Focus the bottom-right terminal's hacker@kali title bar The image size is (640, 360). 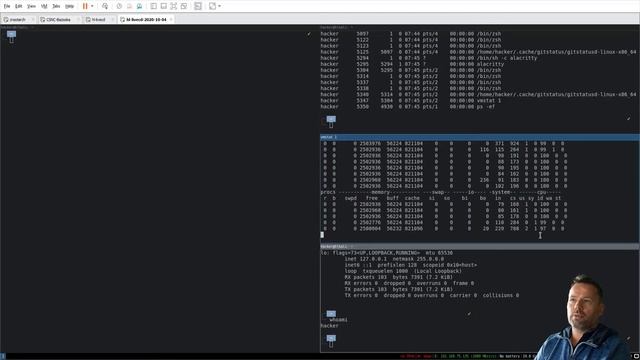tap(480, 247)
